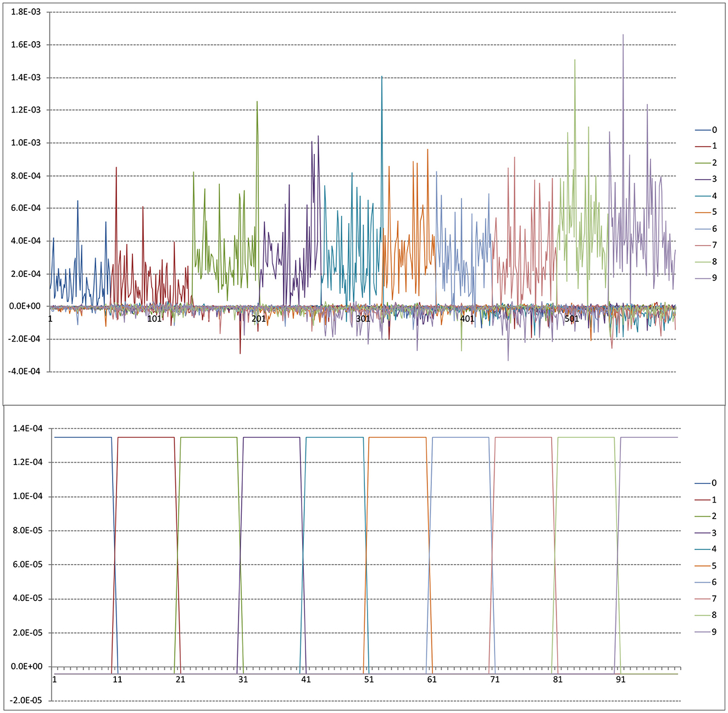728x713 pixels.
Task: Select legend entry 5 in the upper chart
Action: (706, 212)
